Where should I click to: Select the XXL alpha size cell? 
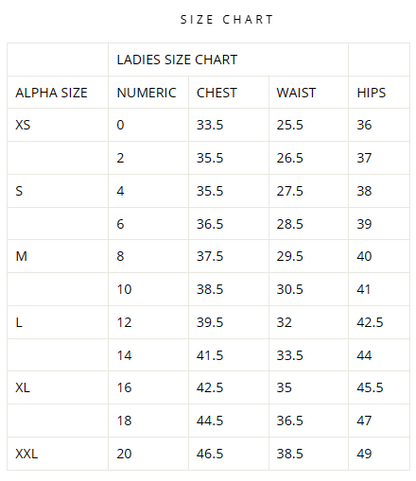pyautogui.click(x=58, y=454)
